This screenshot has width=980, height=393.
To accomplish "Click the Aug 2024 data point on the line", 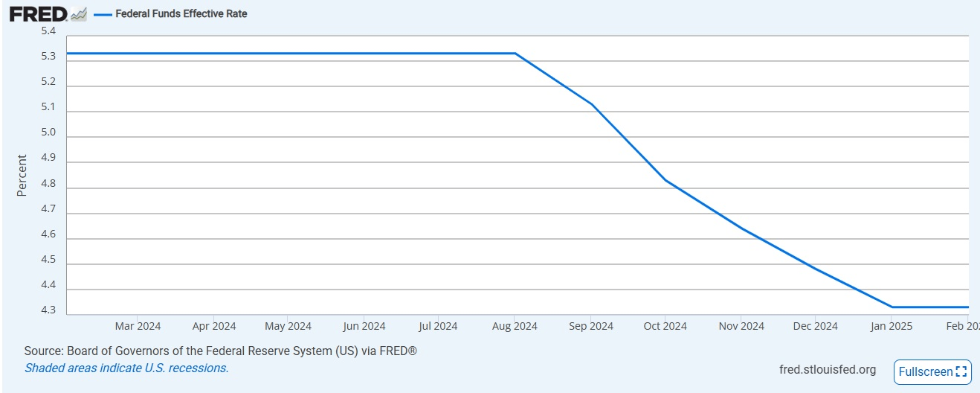I will point(515,54).
